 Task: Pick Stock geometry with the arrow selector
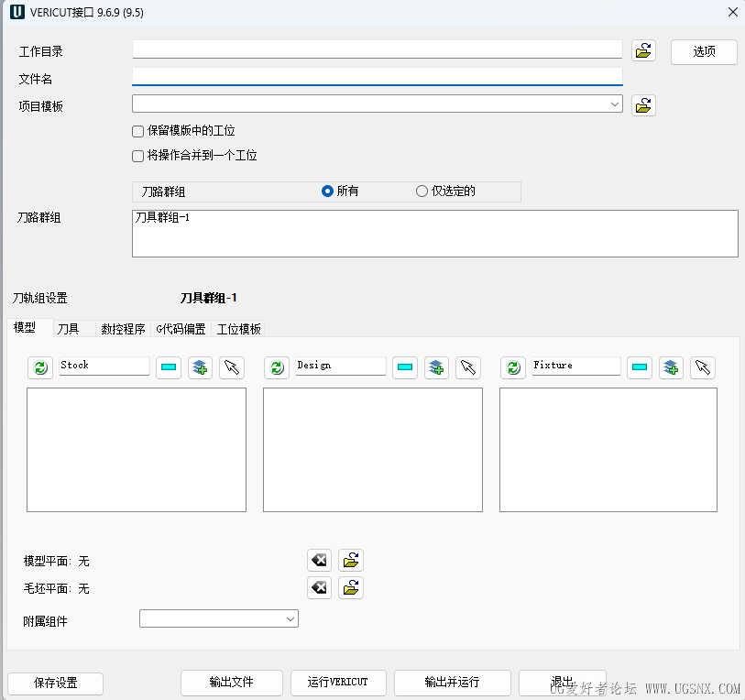tap(232, 367)
